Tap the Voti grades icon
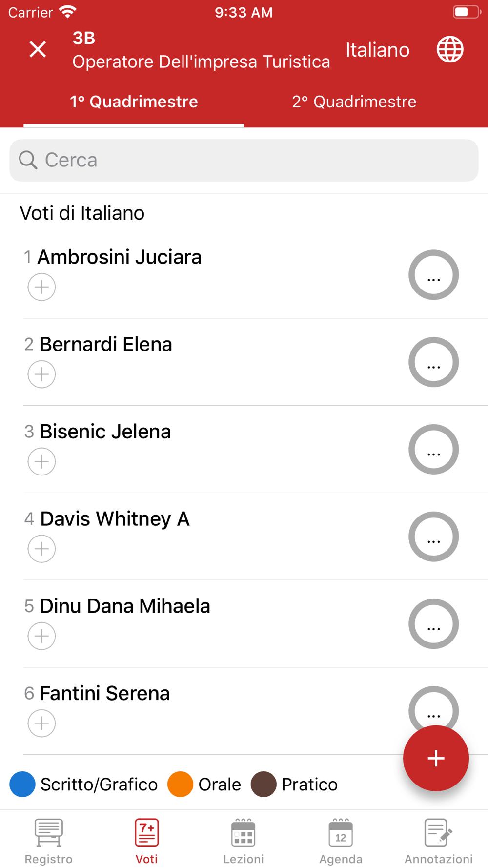The image size is (488, 868). pos(146,832)
